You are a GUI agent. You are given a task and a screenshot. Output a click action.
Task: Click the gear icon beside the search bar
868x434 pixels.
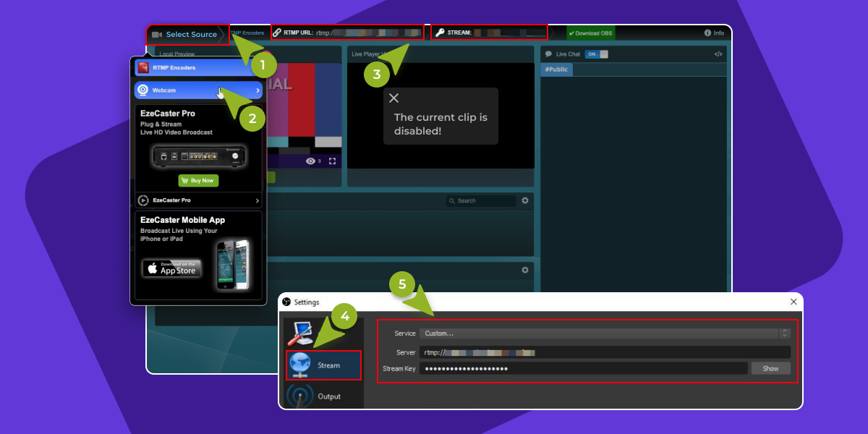click(524, 200)
